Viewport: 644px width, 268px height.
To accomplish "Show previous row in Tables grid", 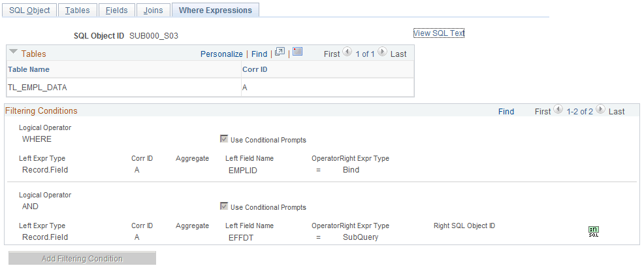I will pos(347,53).
